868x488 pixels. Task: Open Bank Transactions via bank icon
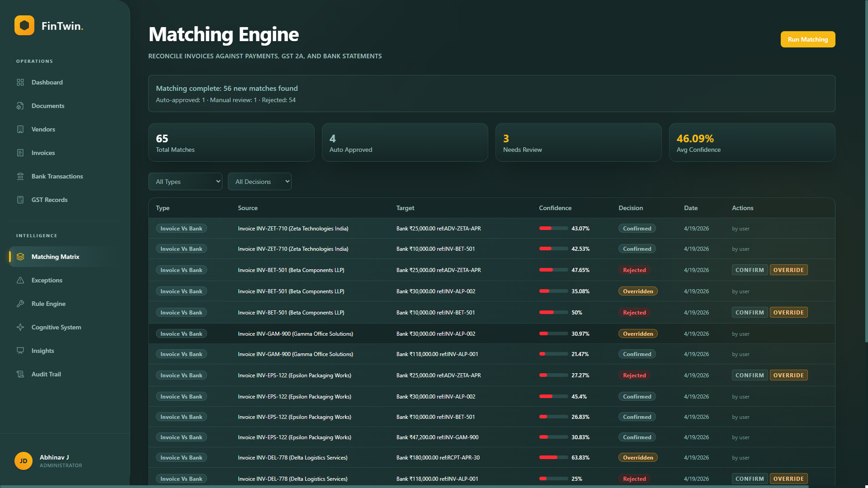click(x=20, y=176)
